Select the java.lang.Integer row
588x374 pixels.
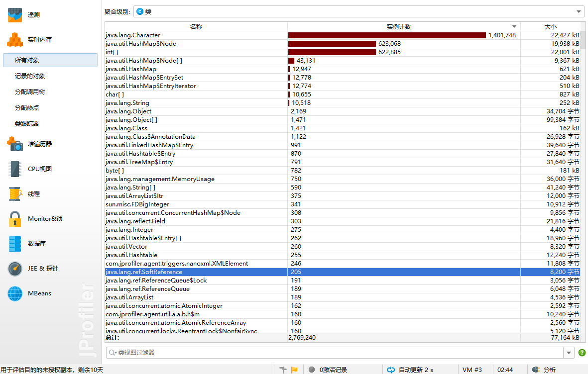pyautogui.click(x=343, y=230)
